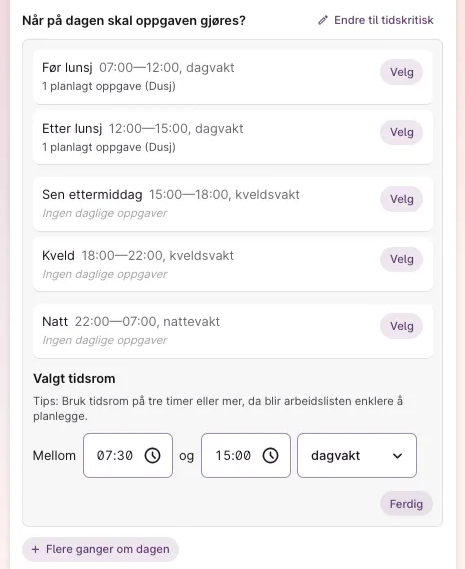Expand the dagvakt dropdown chevron
The width and height of the screenshot is (465, 569).
[397, 456]
